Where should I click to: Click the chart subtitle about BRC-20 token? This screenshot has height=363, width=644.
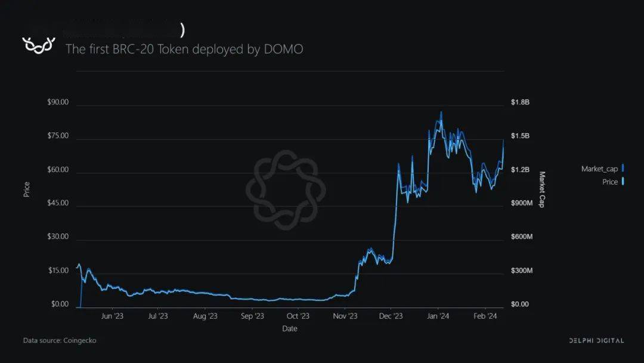(x=184, y=49)
